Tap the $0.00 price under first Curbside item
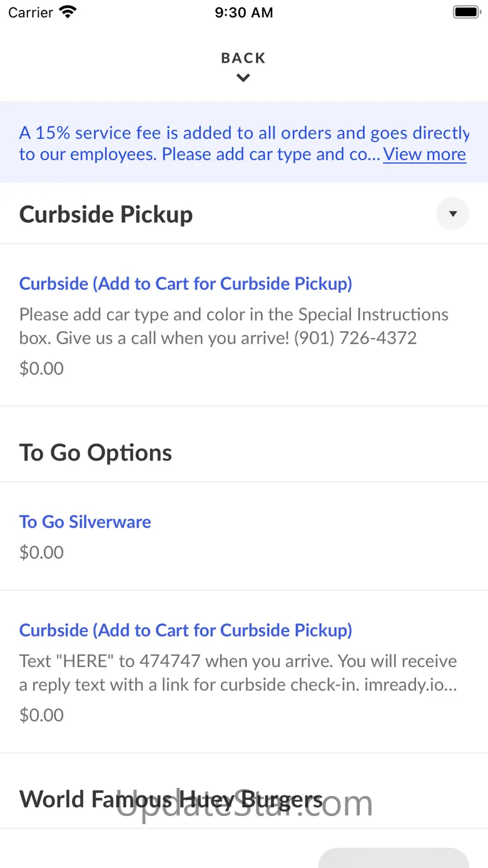This screenshot has width=488, height=868. 41,368
